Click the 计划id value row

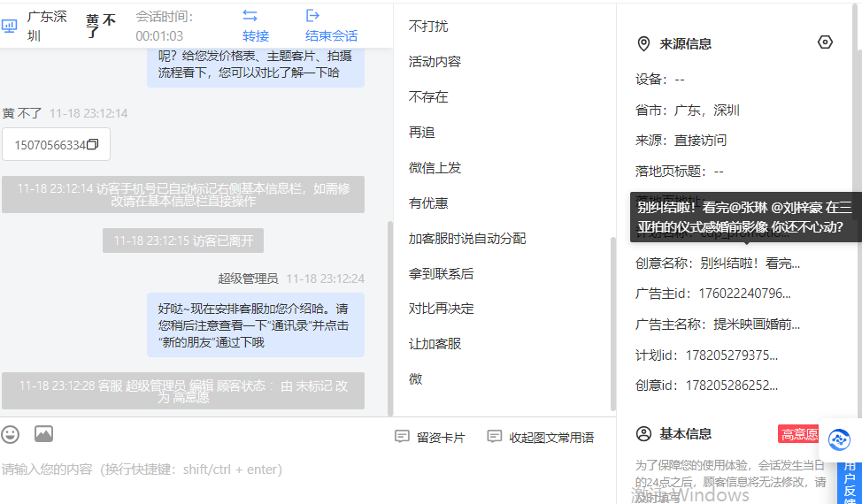(706, 355)
